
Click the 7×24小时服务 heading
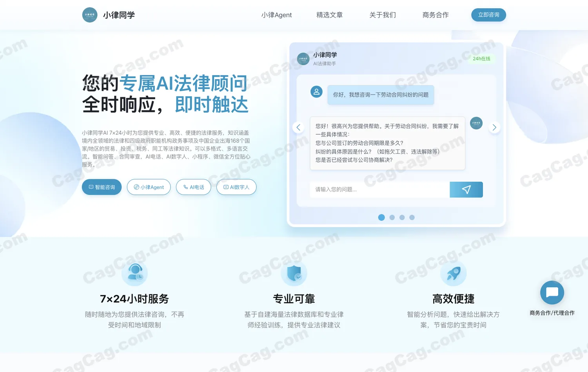pyautogui.click(x=134, y=299)
